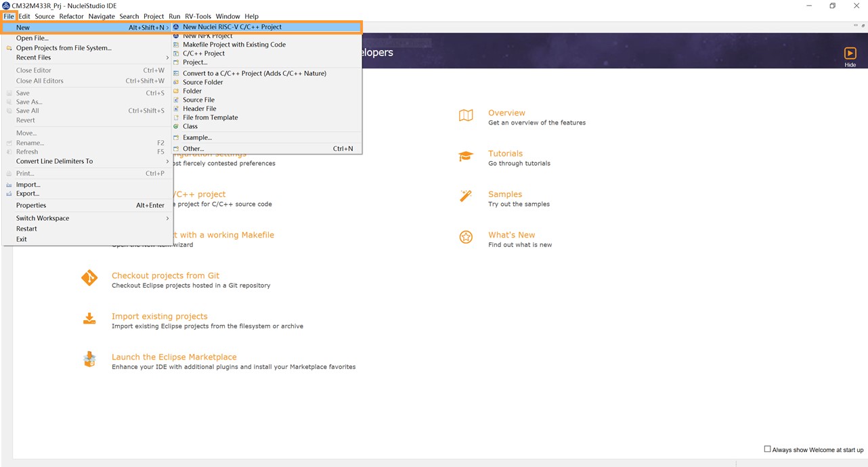Viewport: 868px width, 467px height.
Task: Close the File menu in menu bar
Action: pyautogui.click(x=9, y=16)
